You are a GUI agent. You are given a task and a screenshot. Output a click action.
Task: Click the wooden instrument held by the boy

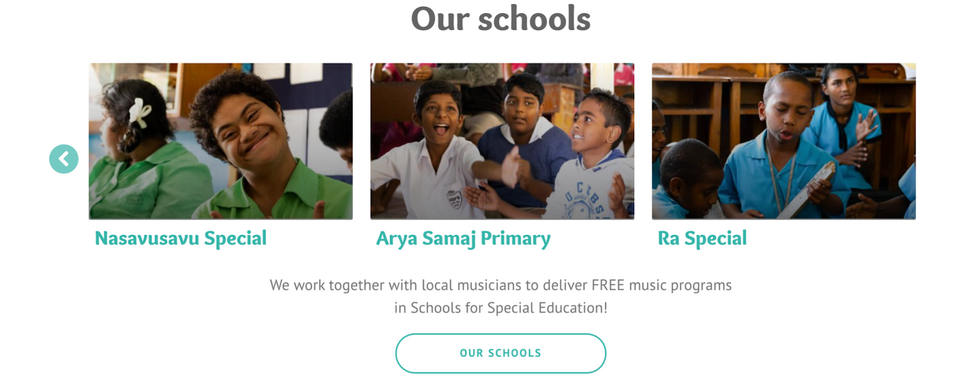pos(807,190)
